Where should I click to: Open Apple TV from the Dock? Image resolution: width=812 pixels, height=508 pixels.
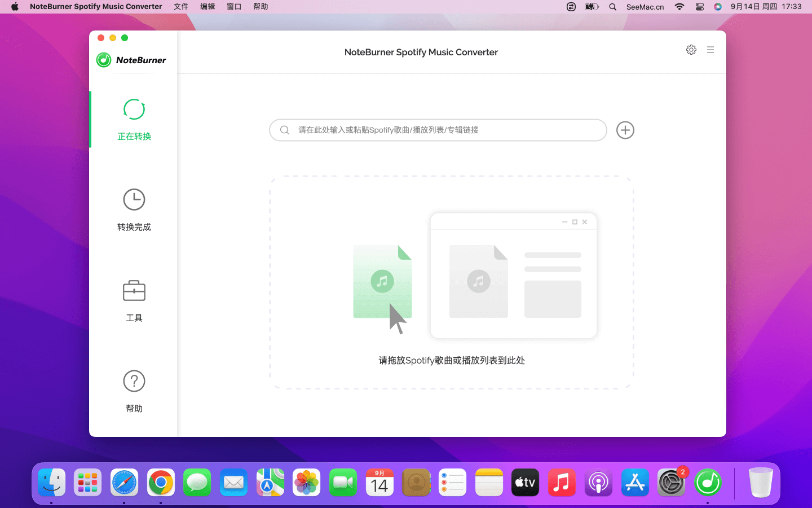tap(525, 483)
